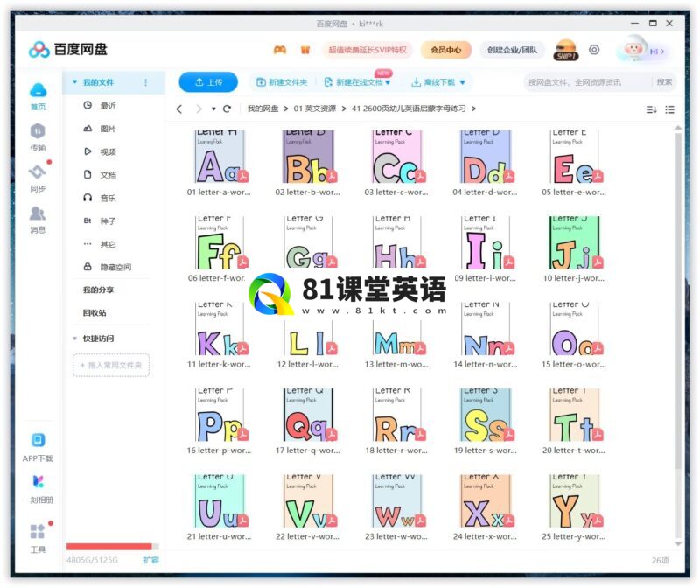Open the 同步 (Sync) panel
This screenshot has height=588, width=700.
click(x=37, y=176)
